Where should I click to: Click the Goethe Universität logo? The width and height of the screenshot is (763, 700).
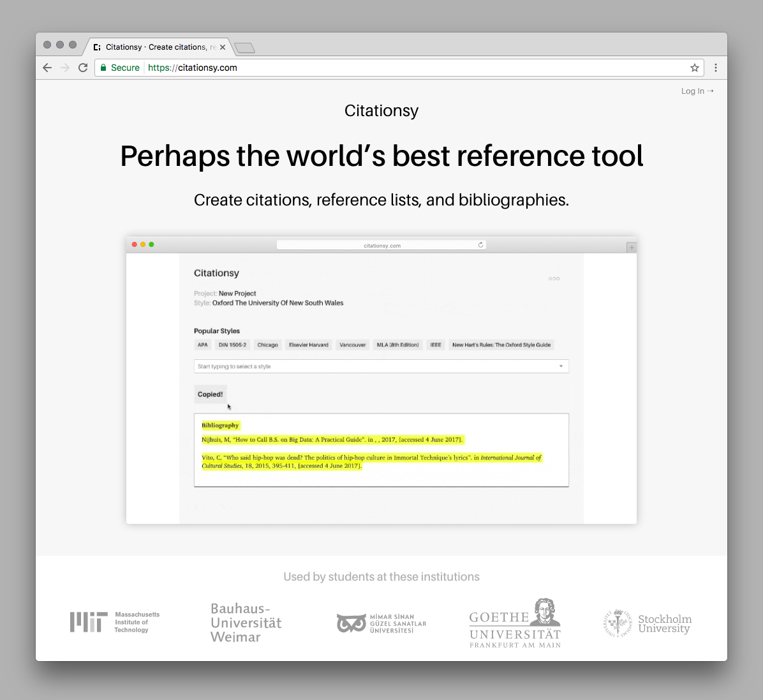pyautogui.click(x=515, y=622)
